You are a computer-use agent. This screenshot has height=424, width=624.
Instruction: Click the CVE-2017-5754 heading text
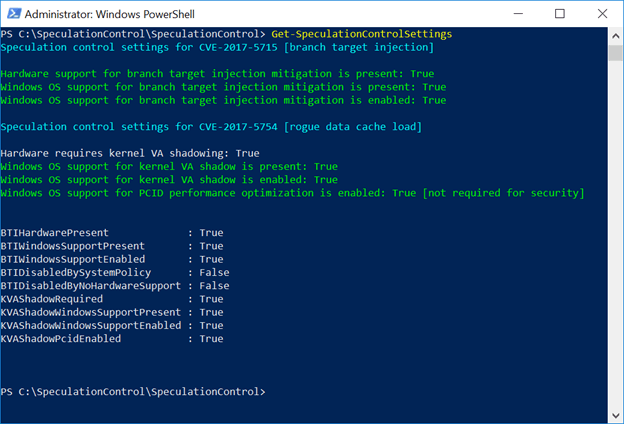[238, 127]
